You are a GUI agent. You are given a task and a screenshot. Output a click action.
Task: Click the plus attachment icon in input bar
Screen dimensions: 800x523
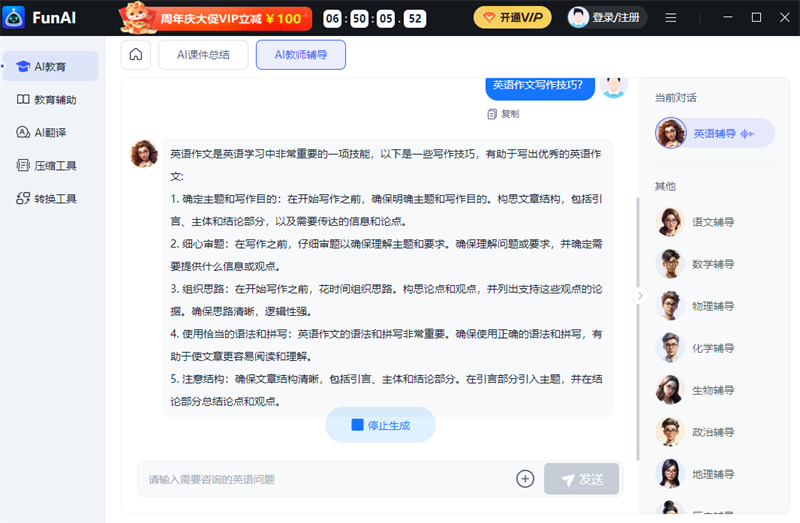point(525,479)
